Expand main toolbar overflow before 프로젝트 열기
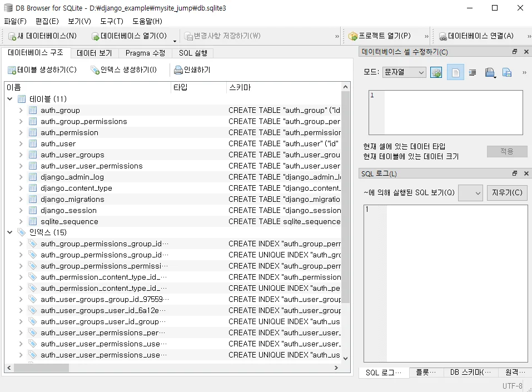Screen dimensions: 532x392 coord(337,36)
